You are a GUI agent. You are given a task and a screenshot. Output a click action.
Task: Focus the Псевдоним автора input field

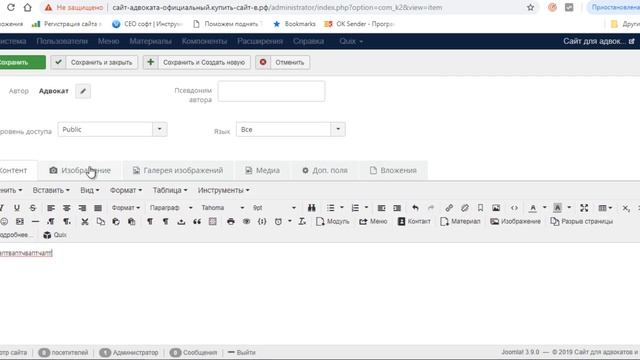271,91
